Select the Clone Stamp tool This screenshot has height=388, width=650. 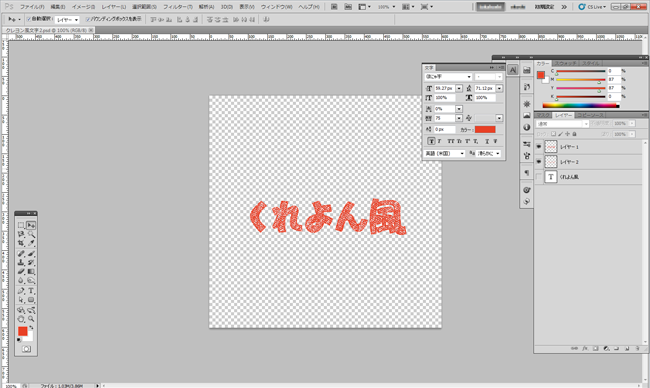(x=21, y=262)
